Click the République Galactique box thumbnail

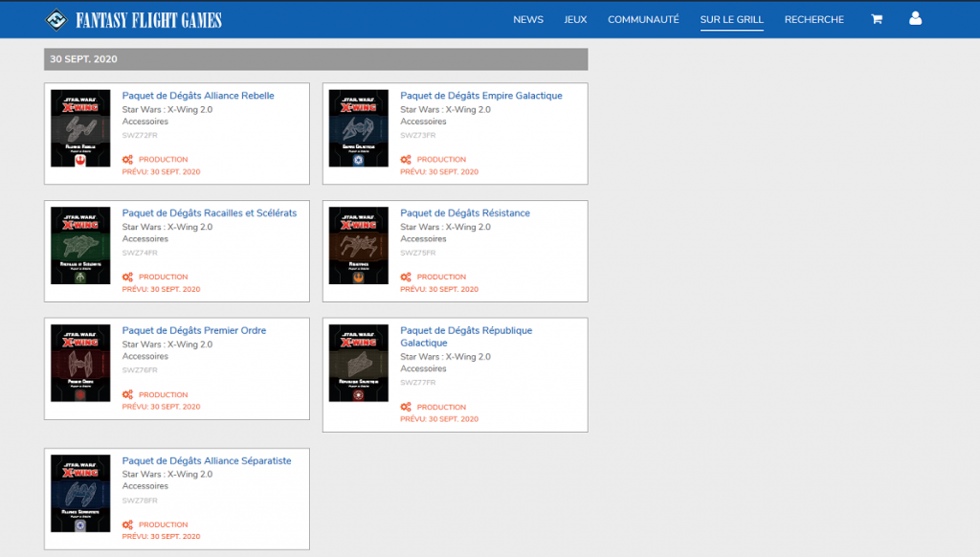[x=359, y=364]
